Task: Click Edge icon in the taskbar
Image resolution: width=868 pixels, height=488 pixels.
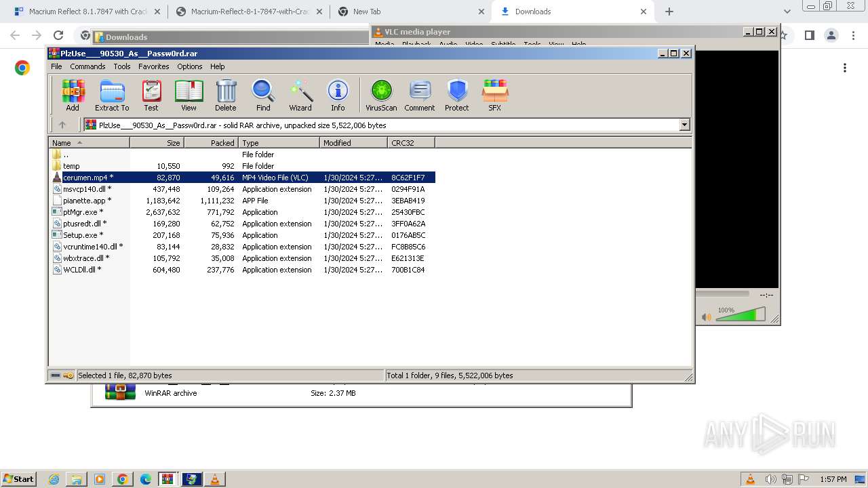Action: coord(145,479)
